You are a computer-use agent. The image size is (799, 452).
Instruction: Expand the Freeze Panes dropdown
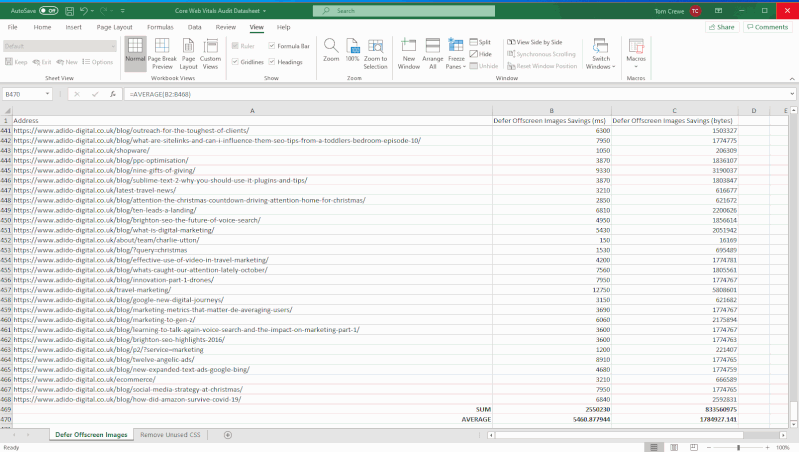[456, 60]
